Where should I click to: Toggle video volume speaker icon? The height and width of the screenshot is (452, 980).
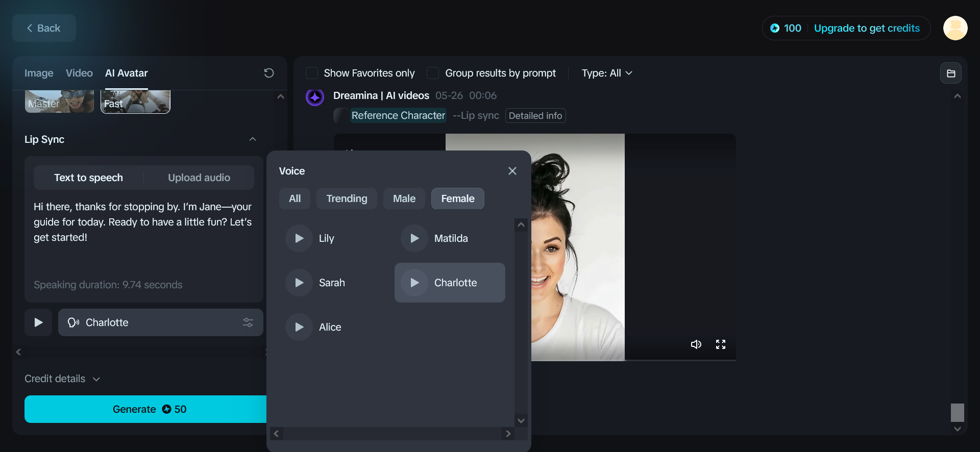point(696,344)
